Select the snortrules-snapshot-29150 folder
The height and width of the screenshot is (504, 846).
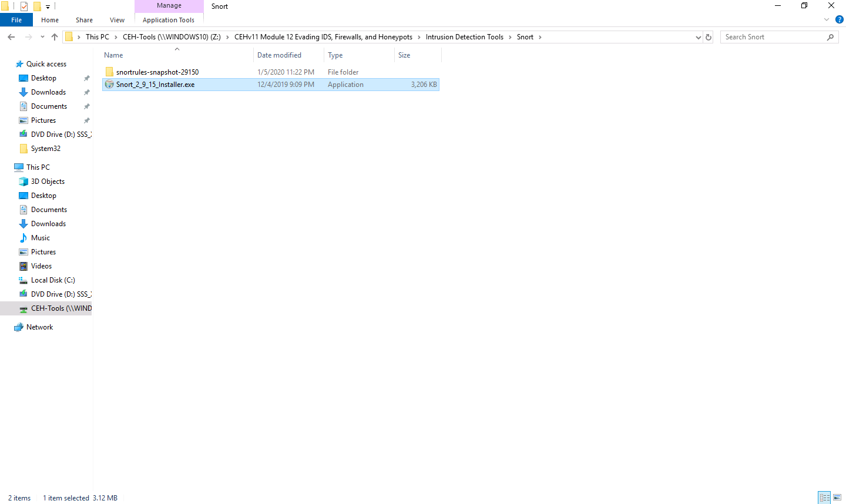tap(157, 72)
